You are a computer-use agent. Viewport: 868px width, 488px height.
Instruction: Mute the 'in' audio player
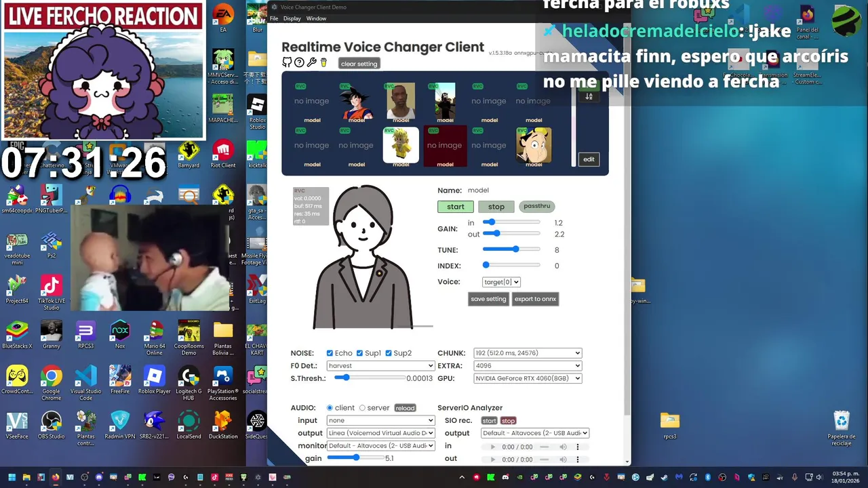pyautogui.click(x=563, y=447)
